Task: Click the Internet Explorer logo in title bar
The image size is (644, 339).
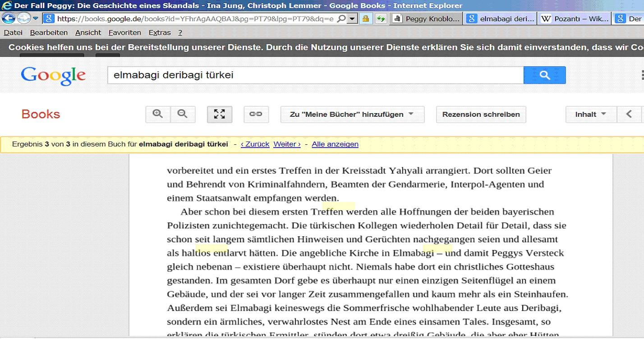Action: pos(7,5)
